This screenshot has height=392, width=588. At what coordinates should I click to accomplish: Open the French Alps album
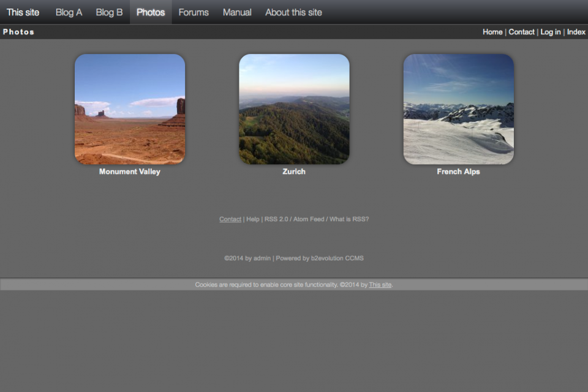tap(458, 108)
